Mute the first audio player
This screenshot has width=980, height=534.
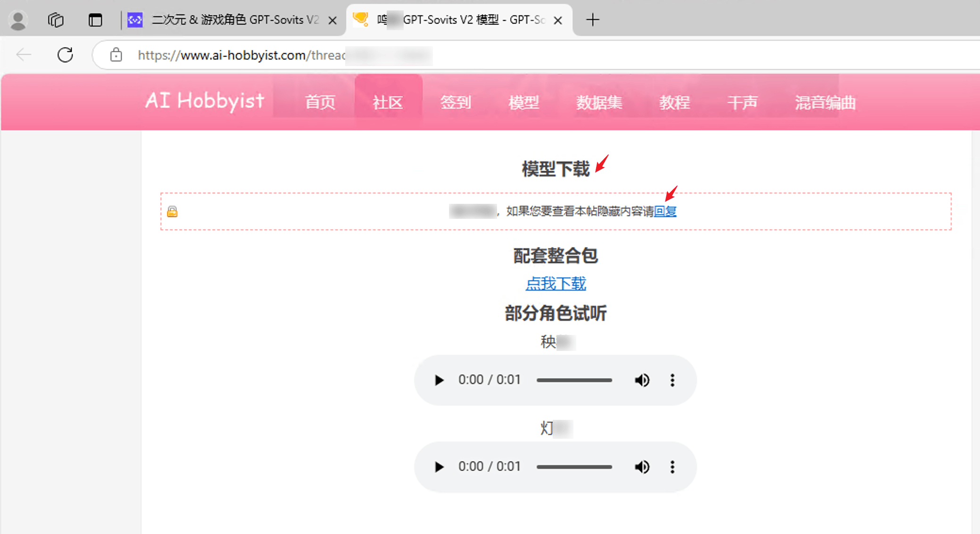pos(641,380)
